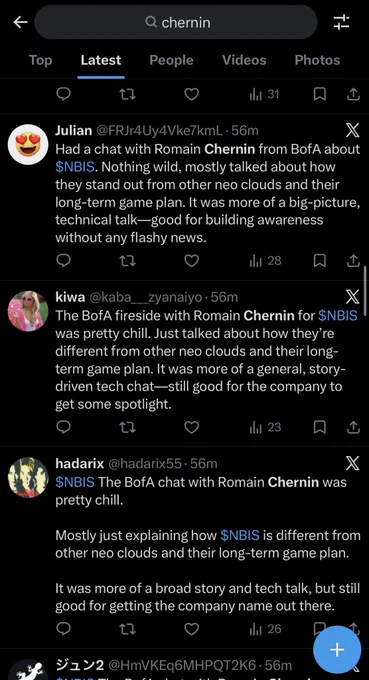Open the X icon menu on kiwa's post
Screen dimensions: 369x680
(x=352, y=297)
